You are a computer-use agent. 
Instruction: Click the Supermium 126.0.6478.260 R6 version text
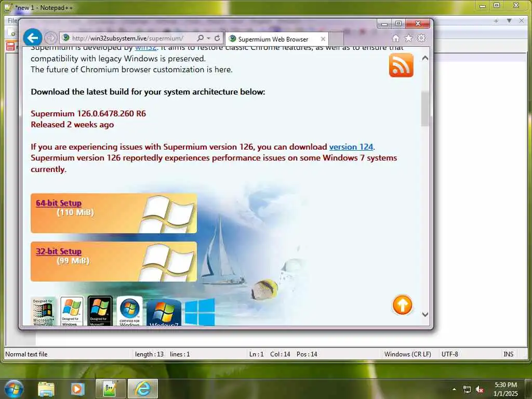tap(88, 113)
